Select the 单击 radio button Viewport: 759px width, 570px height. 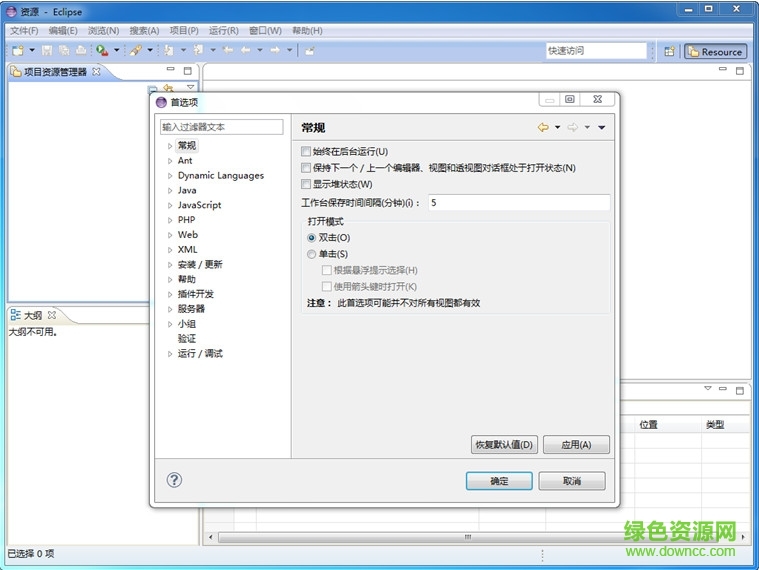tap(312, 254)
